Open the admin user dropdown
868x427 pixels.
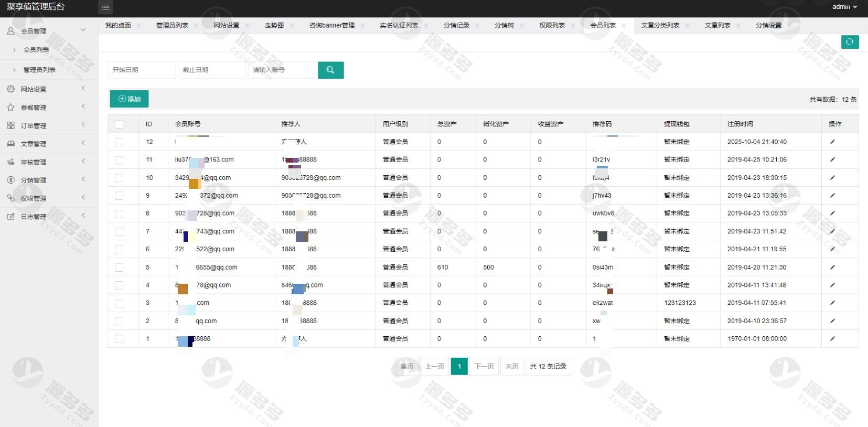click(x=844, y=7)
